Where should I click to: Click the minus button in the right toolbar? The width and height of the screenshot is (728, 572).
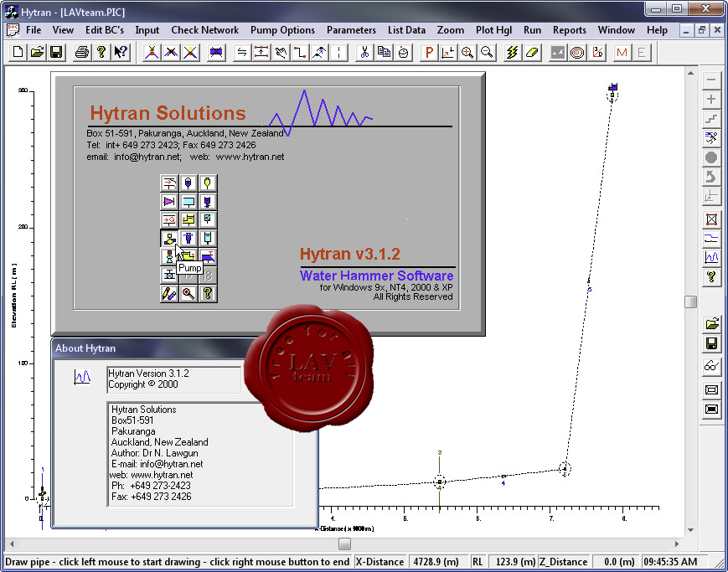(x=710, y=80)
